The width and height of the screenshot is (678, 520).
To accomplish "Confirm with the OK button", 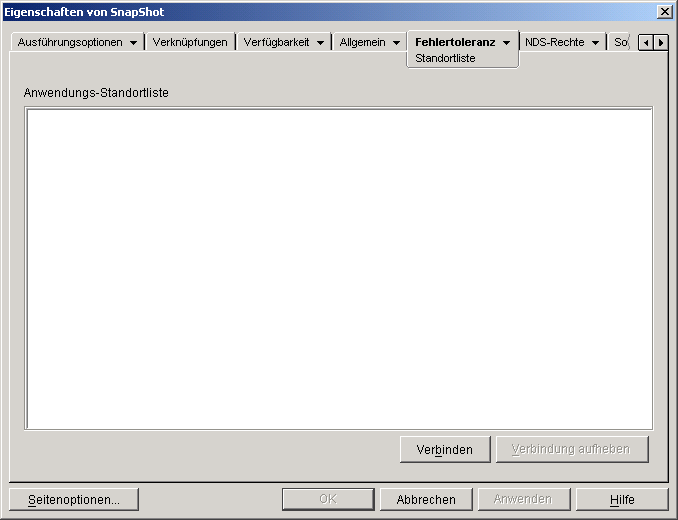I will tap(328, 500).
